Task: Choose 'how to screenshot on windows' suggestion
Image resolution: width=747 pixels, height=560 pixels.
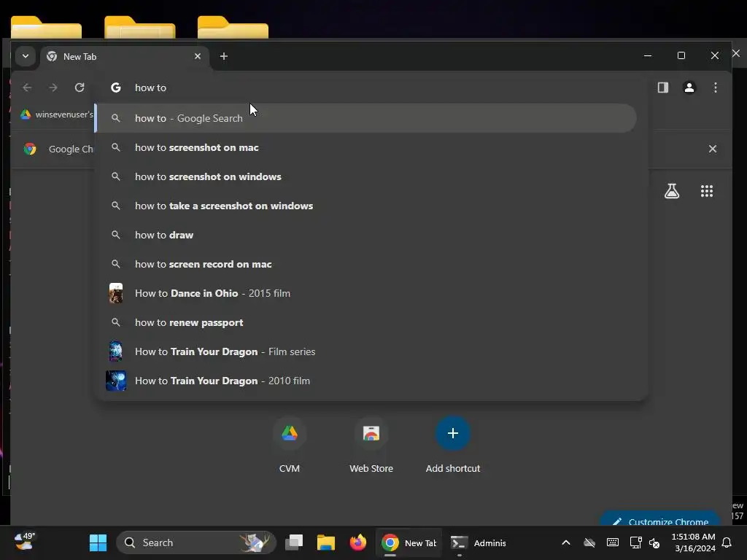Action: coord(366,176)
